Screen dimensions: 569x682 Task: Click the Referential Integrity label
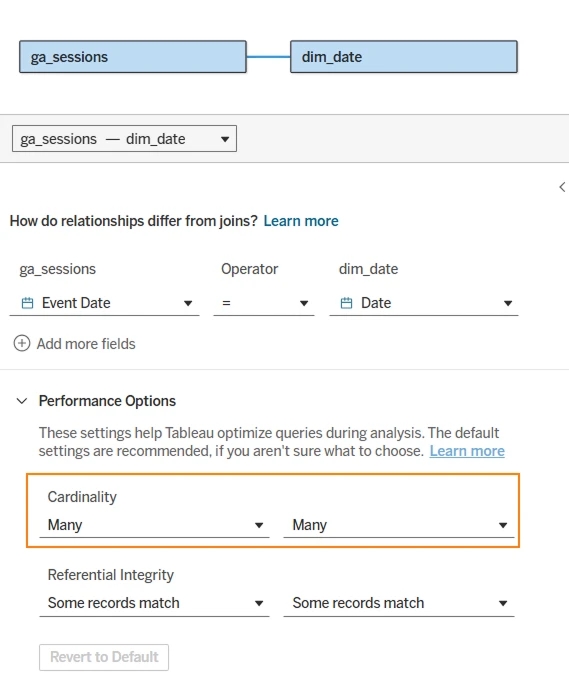pos(110,575)
